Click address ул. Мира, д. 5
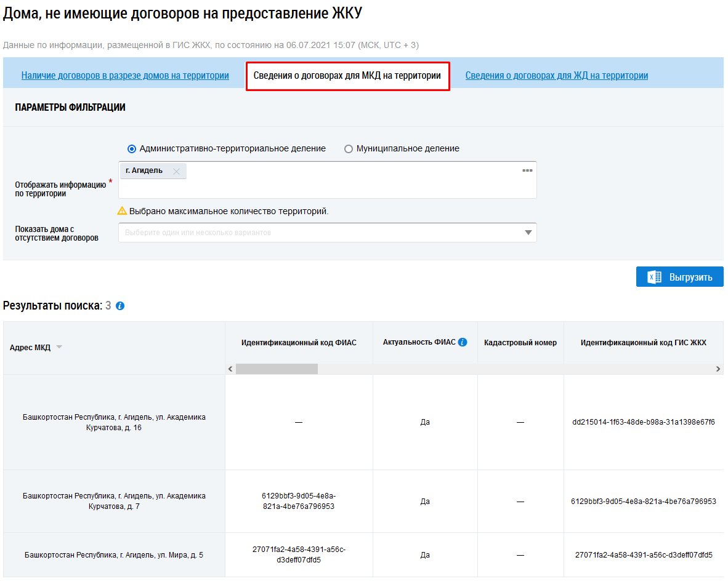 tap(114, 555)
